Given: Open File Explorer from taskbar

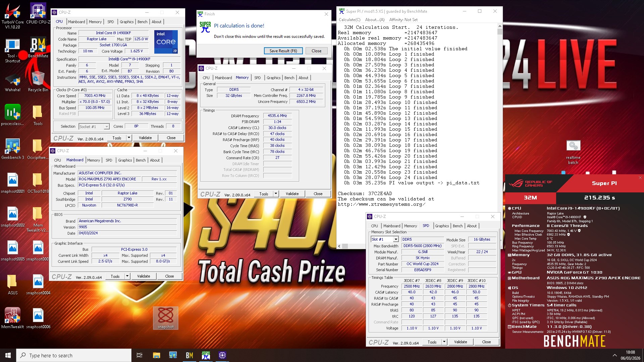Looking at the screenshot, I should coord(157,355).
